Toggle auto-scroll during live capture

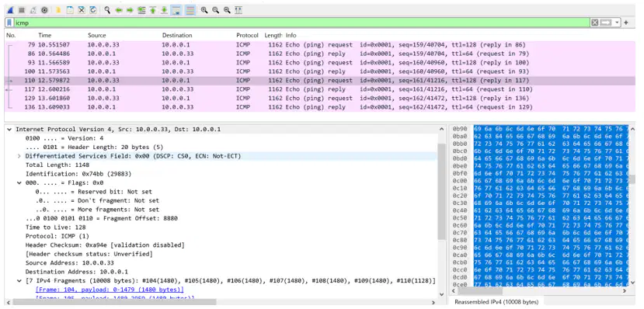pos(176,10)
